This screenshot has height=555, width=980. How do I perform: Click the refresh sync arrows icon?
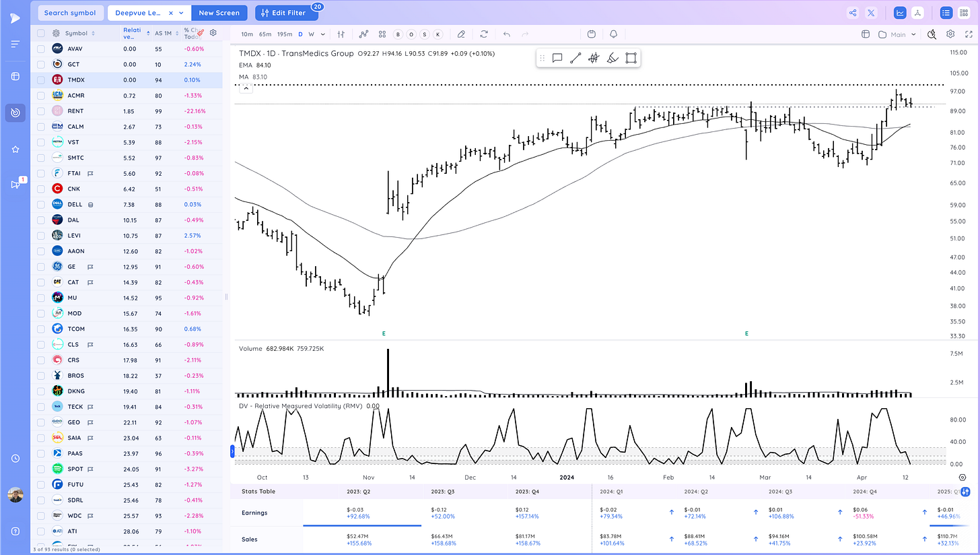(x=484, y=34)
